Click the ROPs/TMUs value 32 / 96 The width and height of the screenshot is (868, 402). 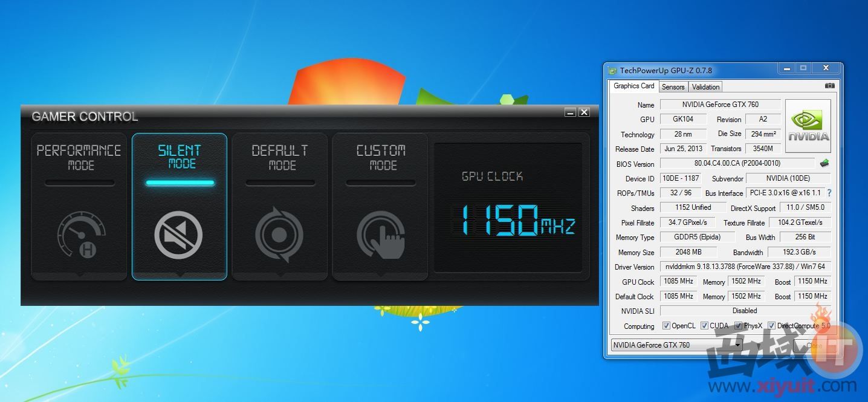click(x=681, y=193)
